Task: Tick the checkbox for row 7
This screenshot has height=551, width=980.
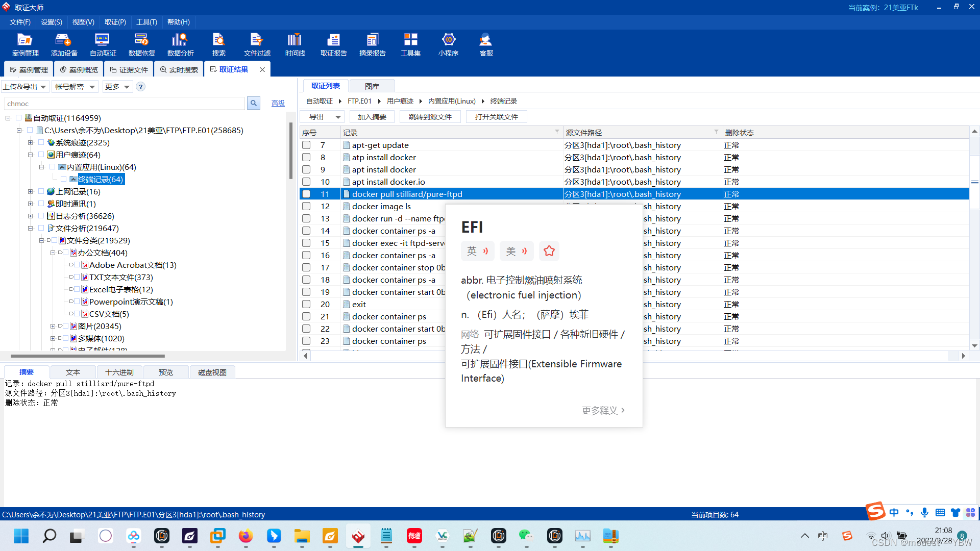Action: click(x=306, y=145)
